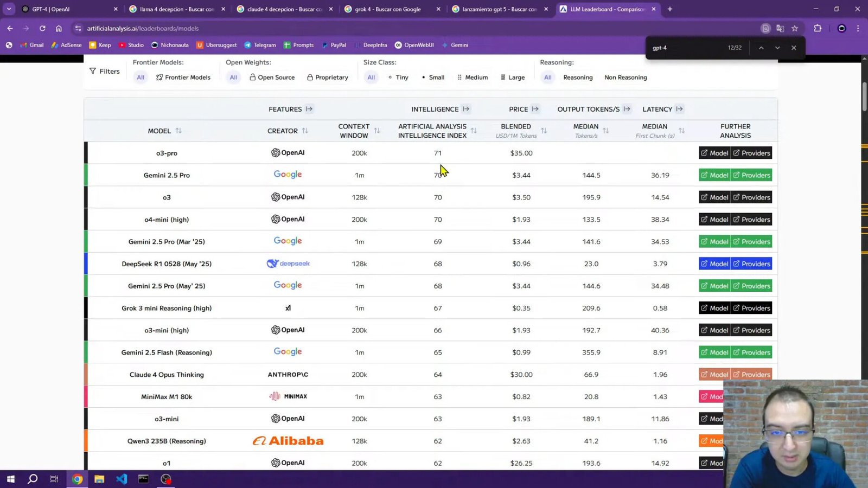The width and height of the screenshot is (868, 488).
Task: Sort by Blended price
Action: click(544, 131)
